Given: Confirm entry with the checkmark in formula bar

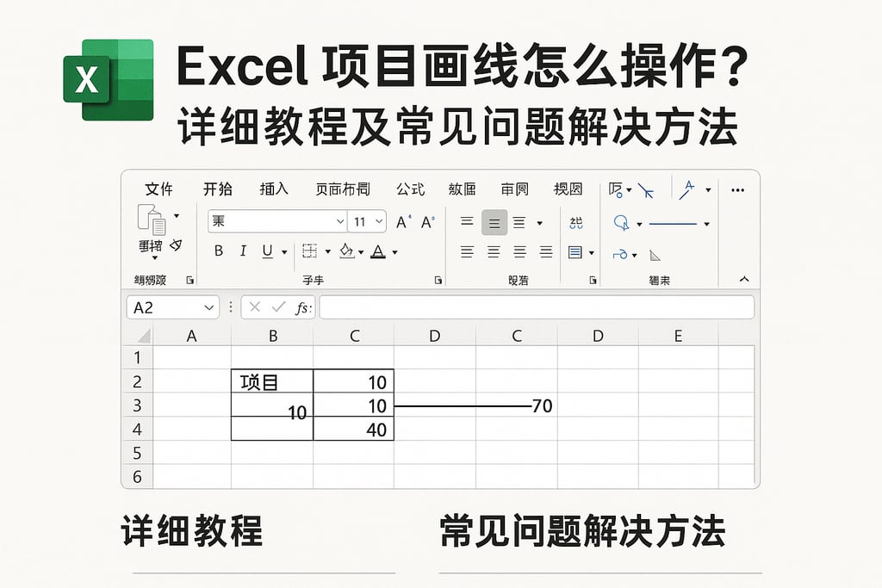Looking at the screenshot, I should pyautogui.click(x=279, y=306).
